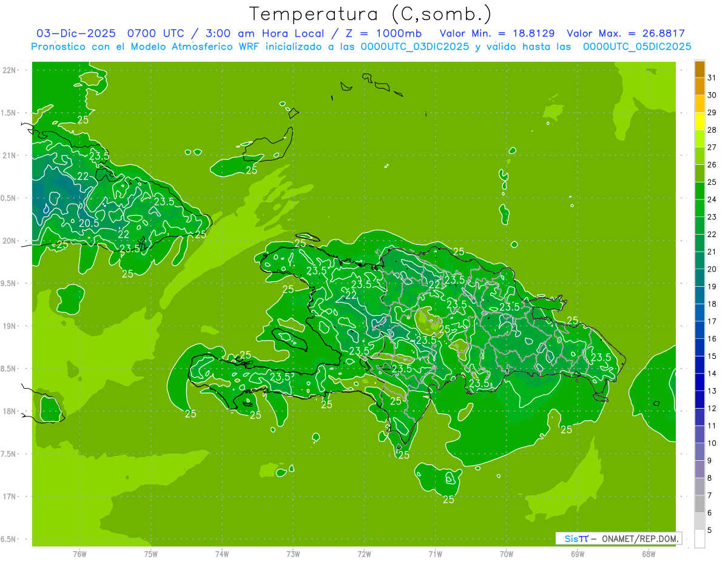Image resolution: width=728 pixels, height=562 pixels.
Task: Click the '20N' latitude axis label
Action: 9,241
